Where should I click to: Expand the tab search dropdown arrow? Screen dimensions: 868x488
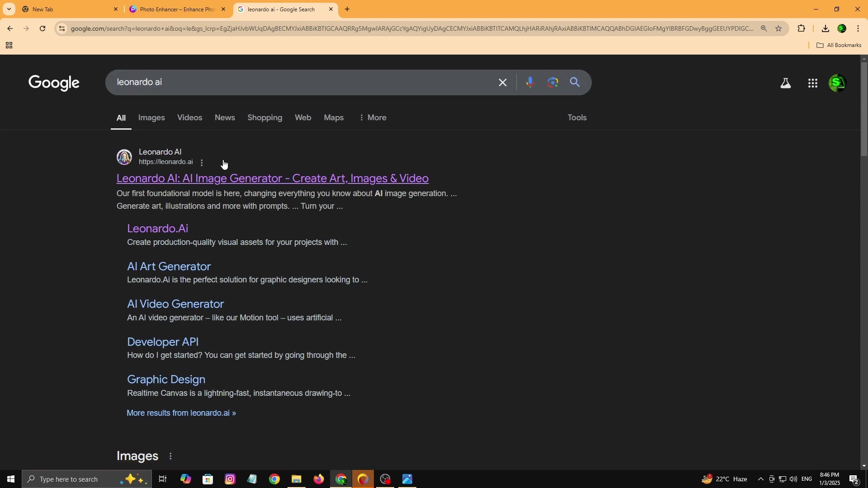click(x=9, y=9)
